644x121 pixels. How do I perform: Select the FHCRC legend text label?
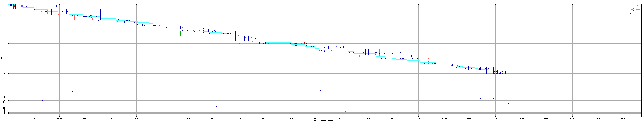coord(632,14)
